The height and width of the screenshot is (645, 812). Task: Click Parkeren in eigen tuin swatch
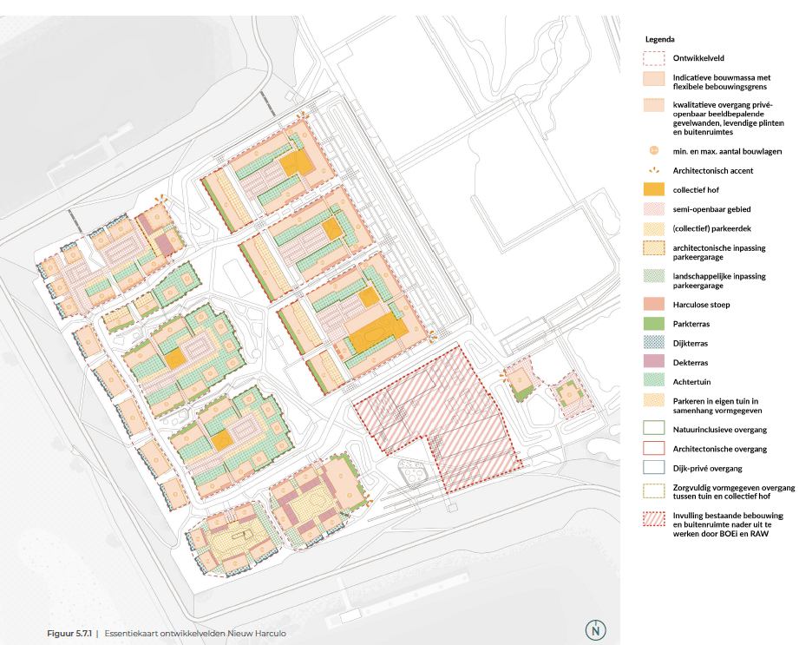[x=653, y=400]
